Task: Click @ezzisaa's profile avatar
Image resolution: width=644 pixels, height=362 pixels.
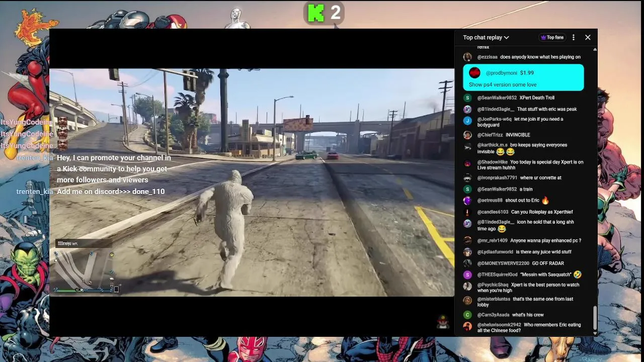Action: (467, 57)
